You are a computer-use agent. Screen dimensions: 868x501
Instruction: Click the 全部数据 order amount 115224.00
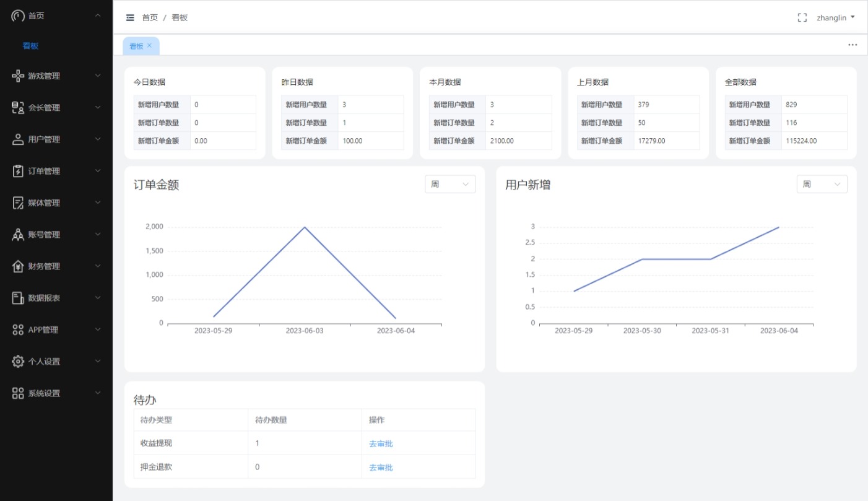(x=801, y=141)
